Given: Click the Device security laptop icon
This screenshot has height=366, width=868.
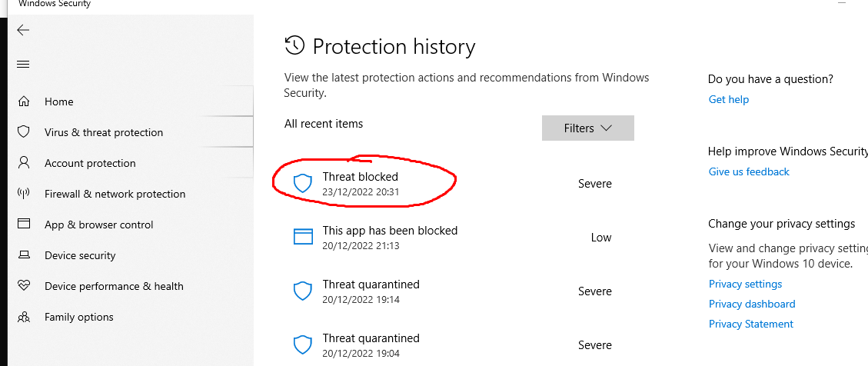Looking at the screenshot, I should click(x=23, y=255).
